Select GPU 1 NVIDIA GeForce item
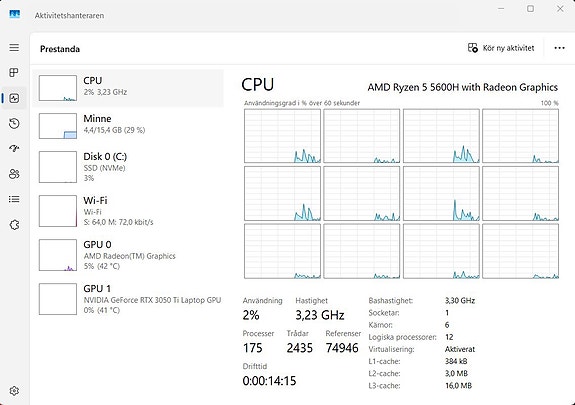The image size is (575, 405). tap(128, 299)
